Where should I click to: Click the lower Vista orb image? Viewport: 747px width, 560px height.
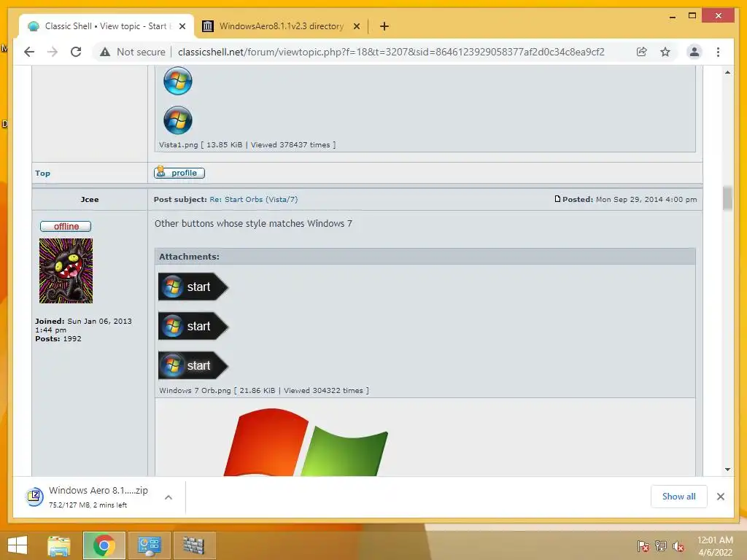pyautogui.click(x=178, y=120)
